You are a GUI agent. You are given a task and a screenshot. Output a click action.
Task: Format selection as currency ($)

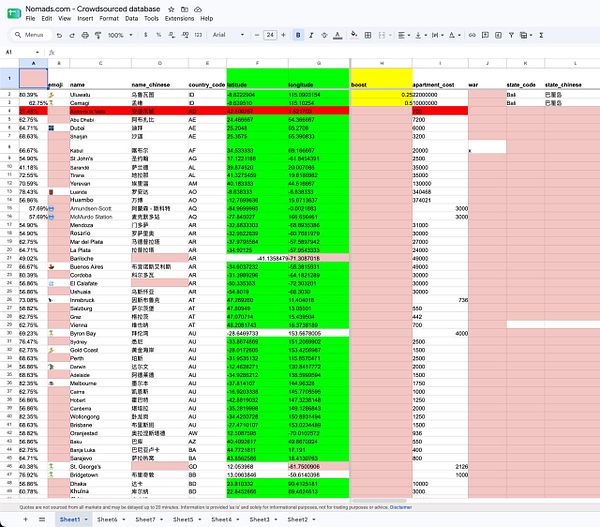[145, 35]
